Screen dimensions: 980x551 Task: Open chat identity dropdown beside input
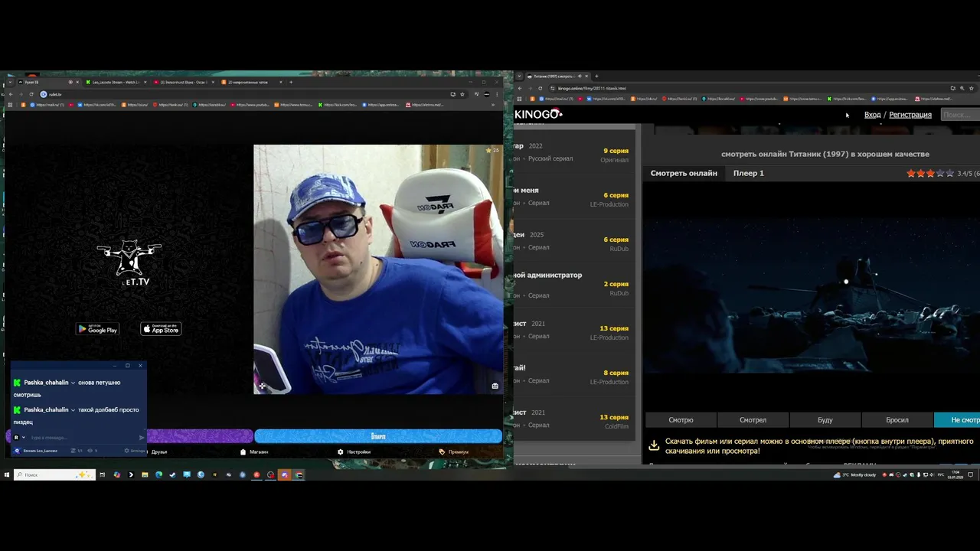(x=24, y=438)
